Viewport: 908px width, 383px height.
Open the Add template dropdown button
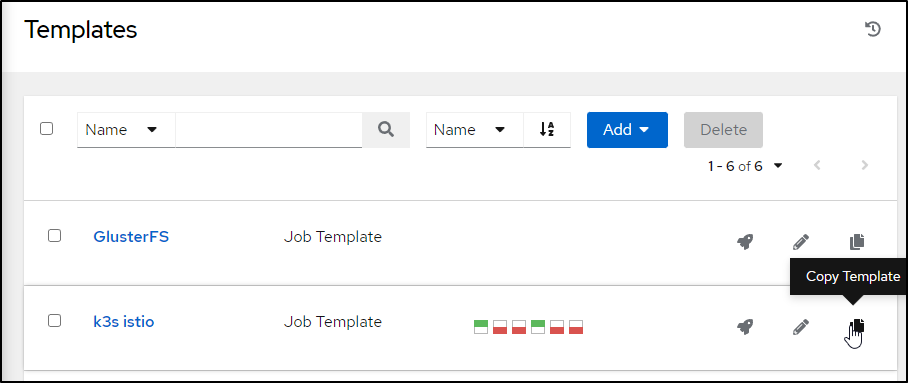pyautogui.click(x=627, y=130)
